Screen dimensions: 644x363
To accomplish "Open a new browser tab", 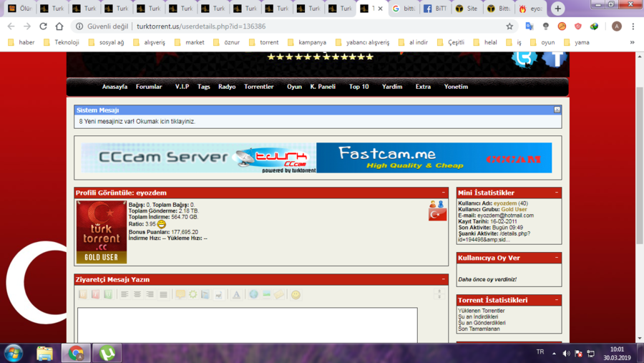I will tap(557, 9).
